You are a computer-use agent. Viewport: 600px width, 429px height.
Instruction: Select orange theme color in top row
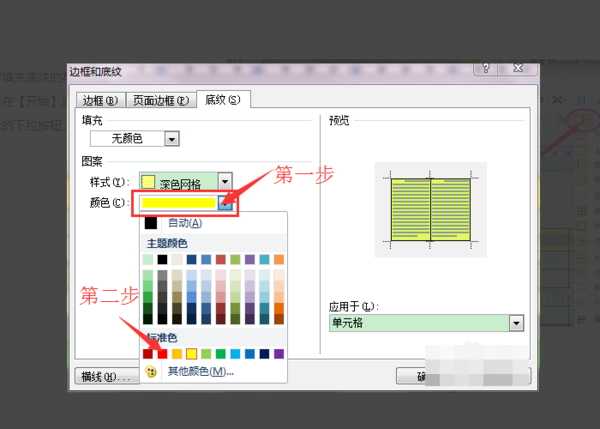click(279, 259)
